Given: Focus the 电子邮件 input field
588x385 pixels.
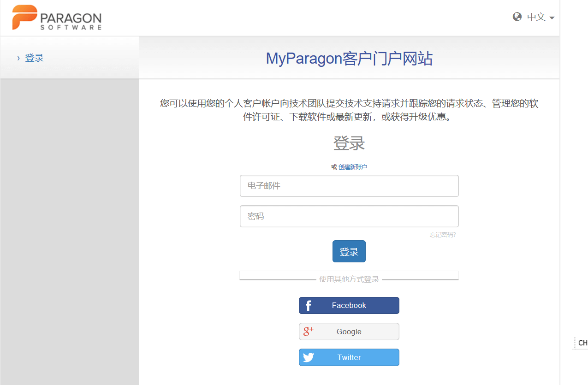Looking at the screenshot, I should pos(349,186).
